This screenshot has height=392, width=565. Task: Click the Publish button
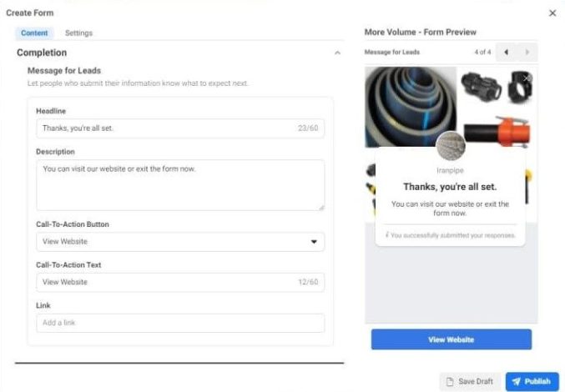click(532, 381)
